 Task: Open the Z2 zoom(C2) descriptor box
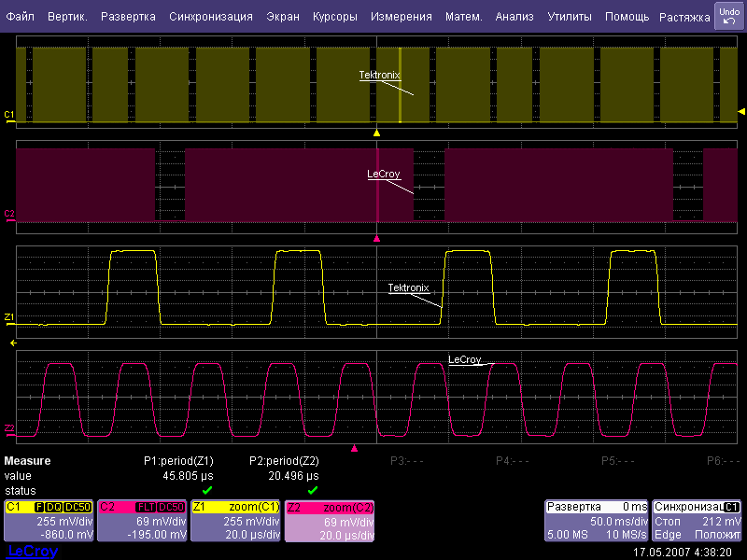330,521
